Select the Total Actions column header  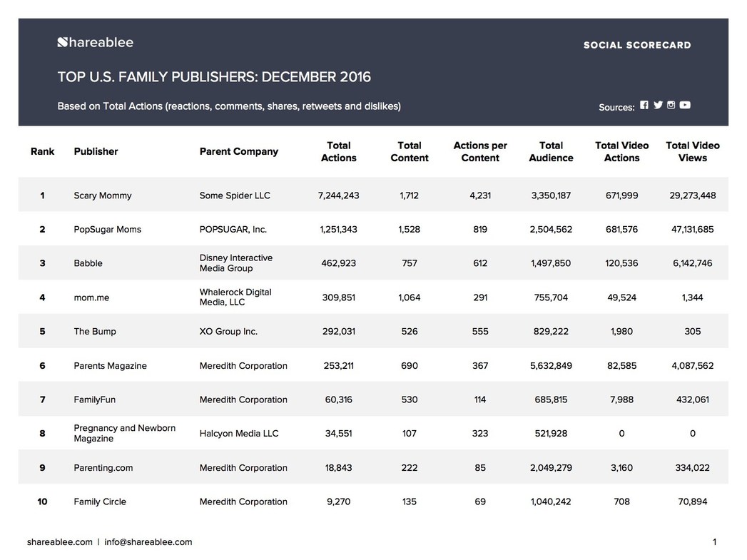click(x=339, y=151)
